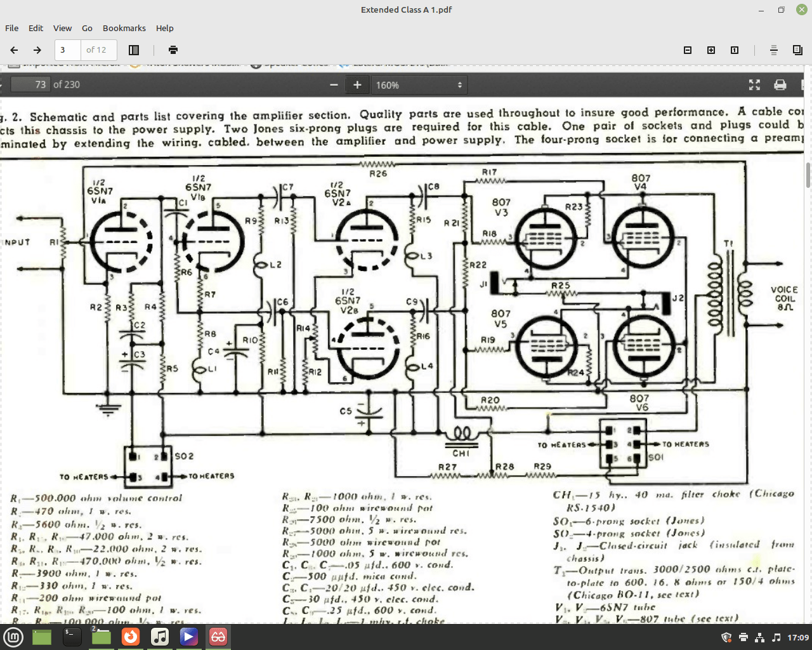
Task: Click the '807 V4' tube label on the schematic
Action: [641, 182]
